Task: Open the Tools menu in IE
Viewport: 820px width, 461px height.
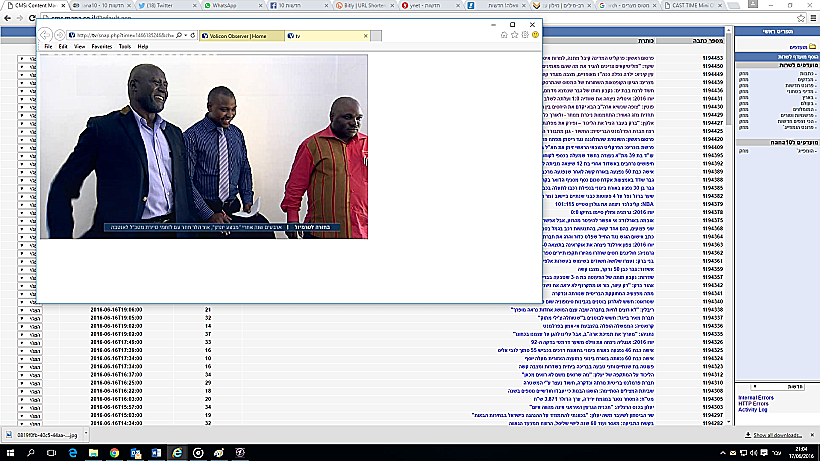Action: [124, 47]
